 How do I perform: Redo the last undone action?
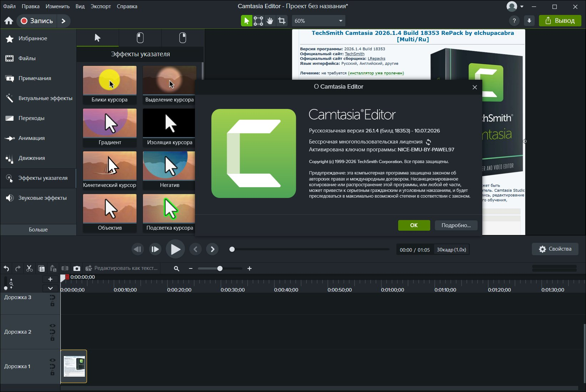[x=18, y=268]
